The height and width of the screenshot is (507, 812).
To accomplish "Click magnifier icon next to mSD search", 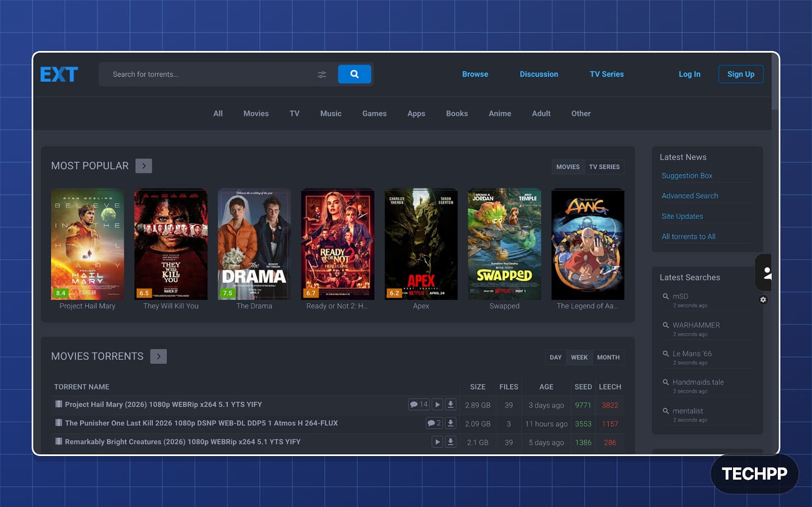I will point(666,296).
